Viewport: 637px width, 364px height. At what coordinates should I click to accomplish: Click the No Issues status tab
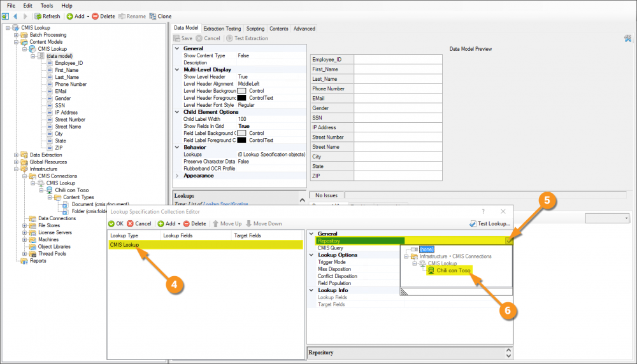[326, 195]
